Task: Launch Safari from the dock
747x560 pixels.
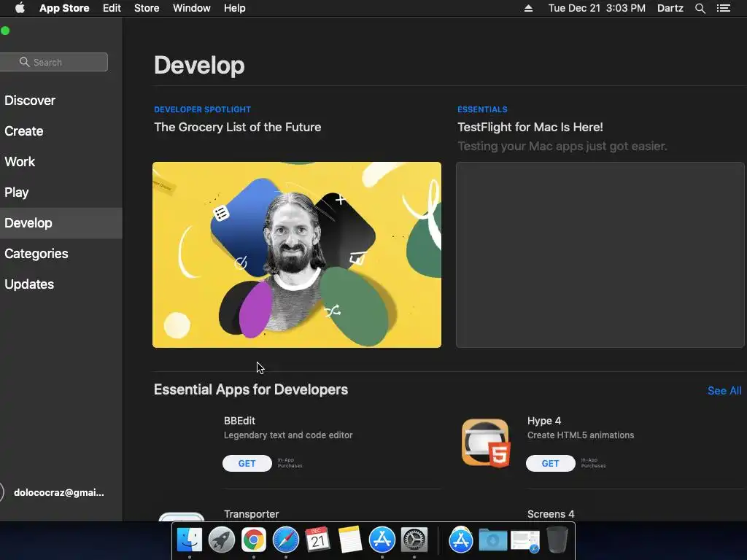Action: click(x=286, y=540)
